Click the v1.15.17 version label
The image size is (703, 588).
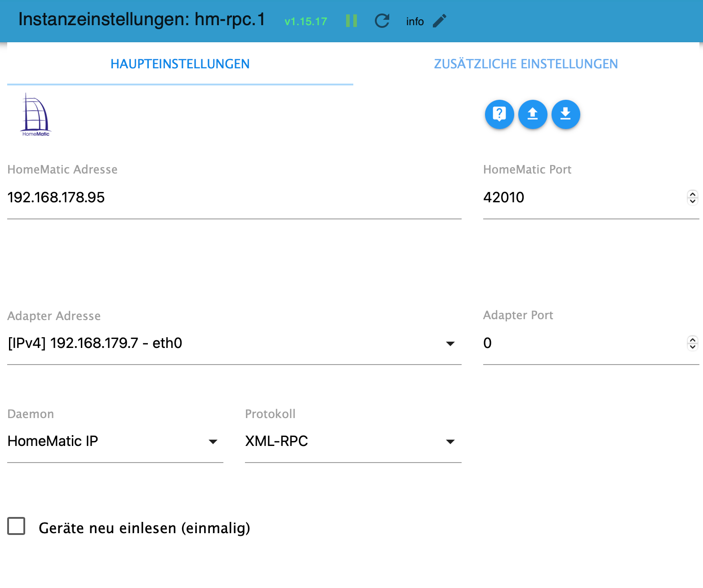306,22
